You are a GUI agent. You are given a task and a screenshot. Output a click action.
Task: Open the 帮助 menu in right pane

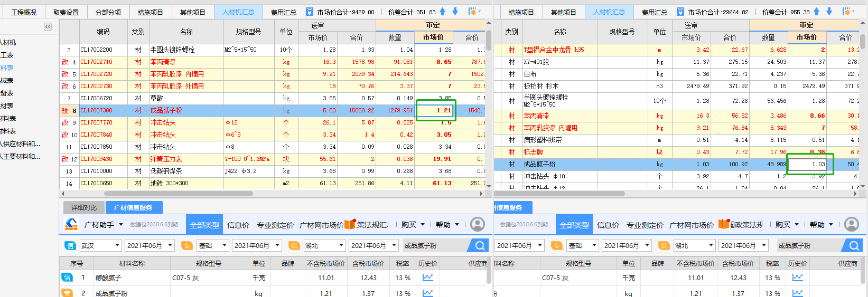(821, 225)
